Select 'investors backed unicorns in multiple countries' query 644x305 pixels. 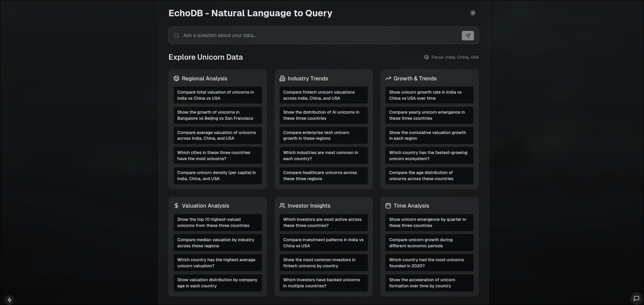pyautogui.click(x=323, y=283)
